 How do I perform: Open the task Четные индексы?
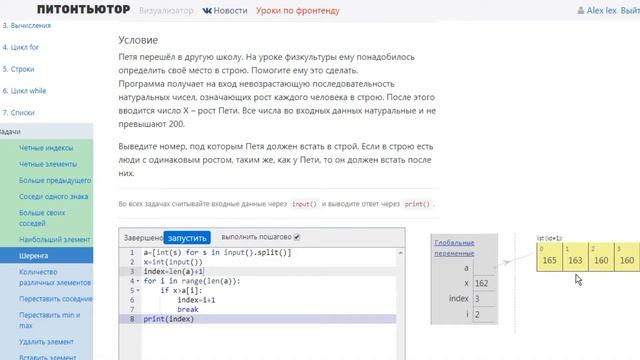(x=46, y=148)
